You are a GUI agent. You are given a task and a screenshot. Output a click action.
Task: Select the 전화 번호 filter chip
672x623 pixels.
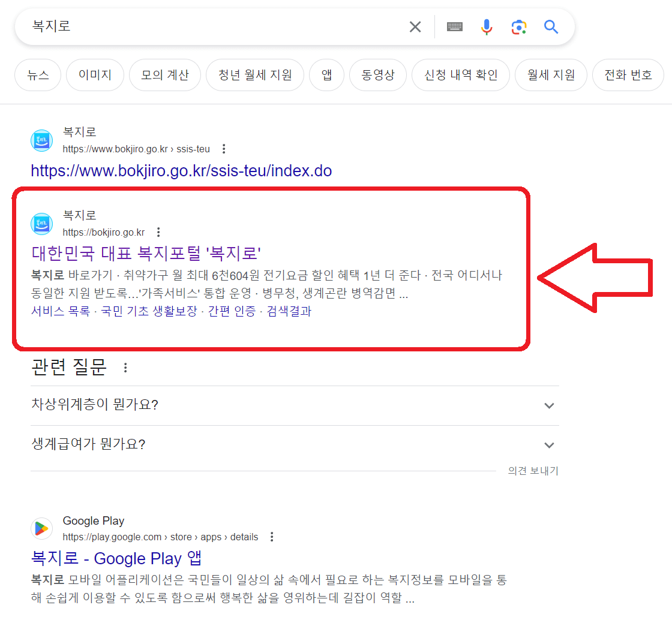click(x=628, y=75)
